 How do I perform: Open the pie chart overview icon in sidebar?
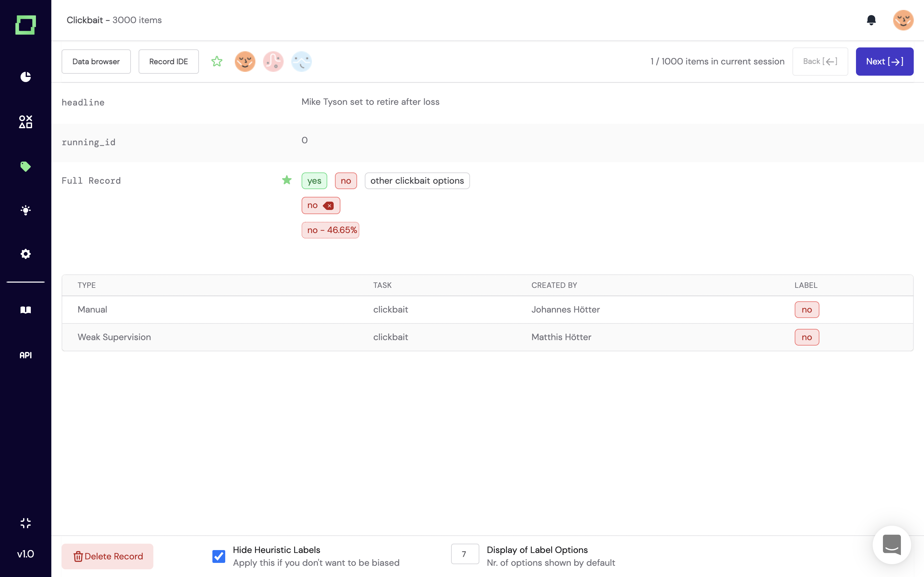(x=26, y=77)
